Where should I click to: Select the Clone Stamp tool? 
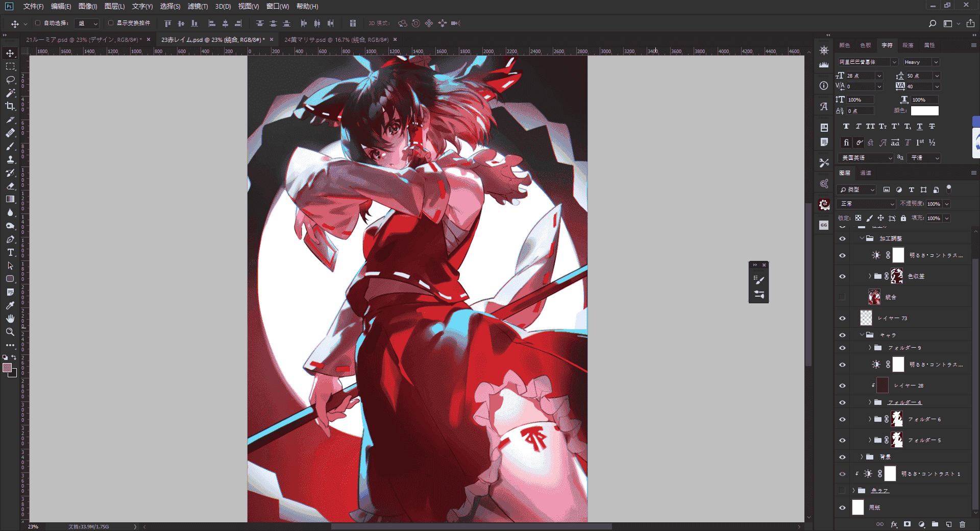(x=10, y=159)
